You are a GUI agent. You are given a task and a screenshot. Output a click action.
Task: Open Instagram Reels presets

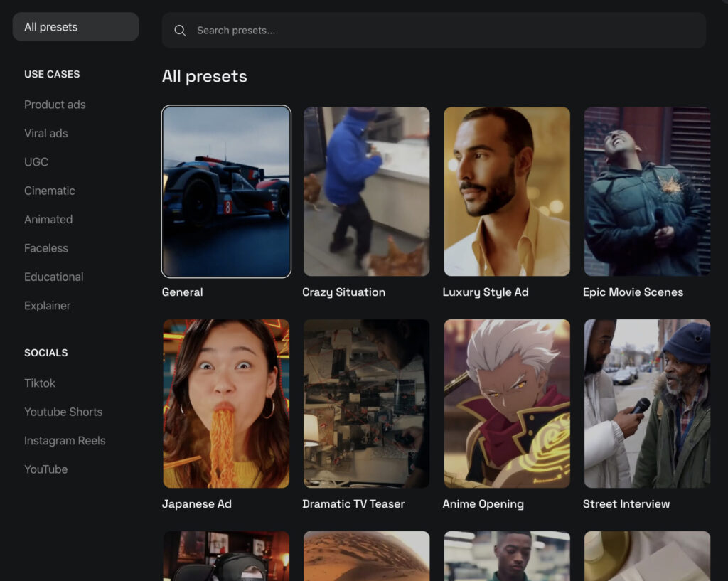coord(65,441)
